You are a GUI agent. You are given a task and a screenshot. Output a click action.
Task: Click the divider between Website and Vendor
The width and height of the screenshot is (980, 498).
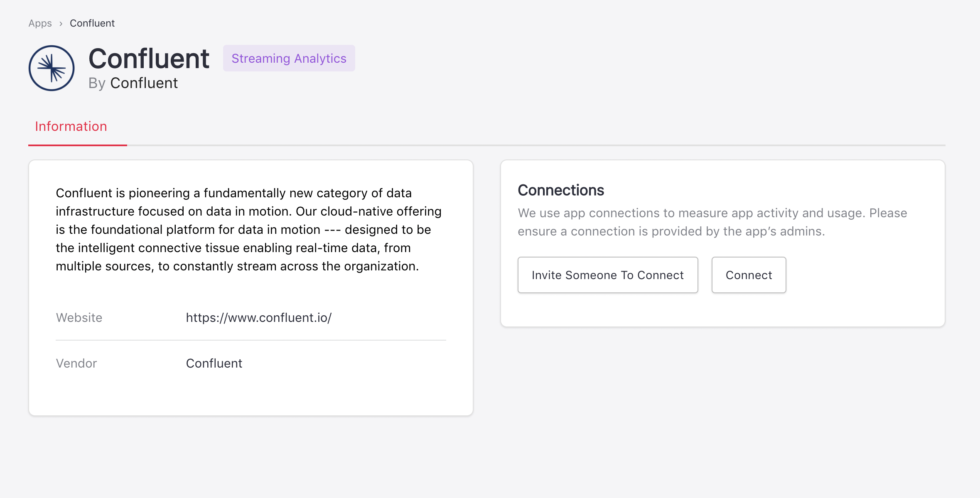click(x=251, y=340)
